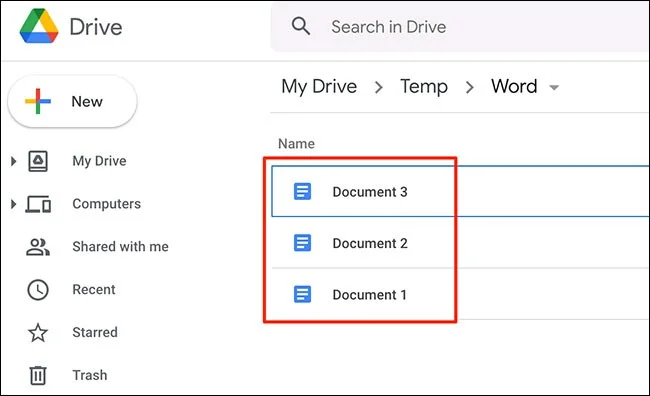Click the Shared with me people icon
650x396 pixels.
tap(38, 247)
